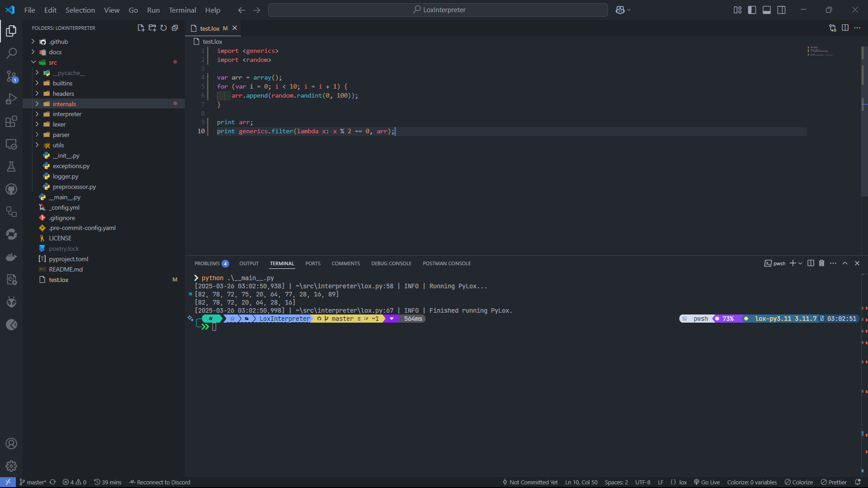Split the editor to the right

pyautogui.click(x=845, y=28)
